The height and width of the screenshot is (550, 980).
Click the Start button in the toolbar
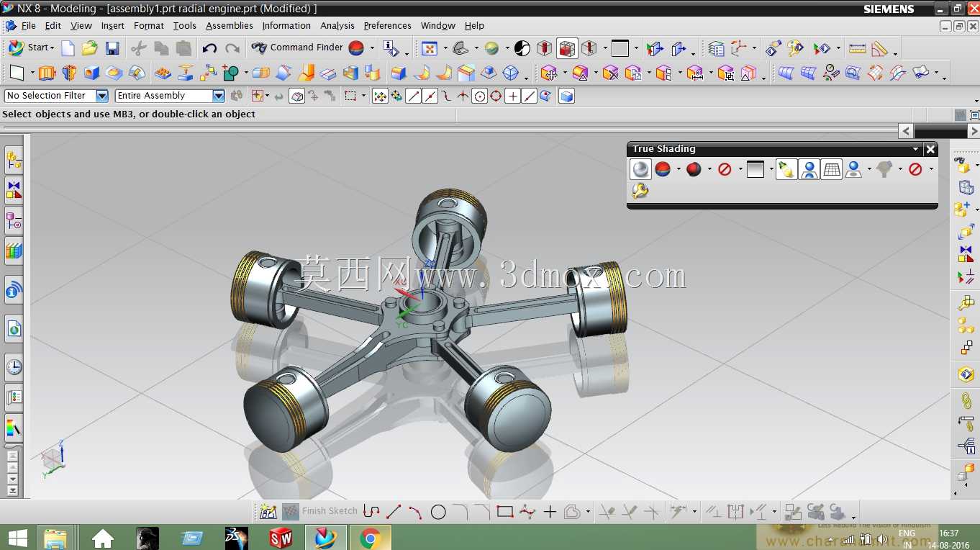pyautogui.click(x=31, y=48)
